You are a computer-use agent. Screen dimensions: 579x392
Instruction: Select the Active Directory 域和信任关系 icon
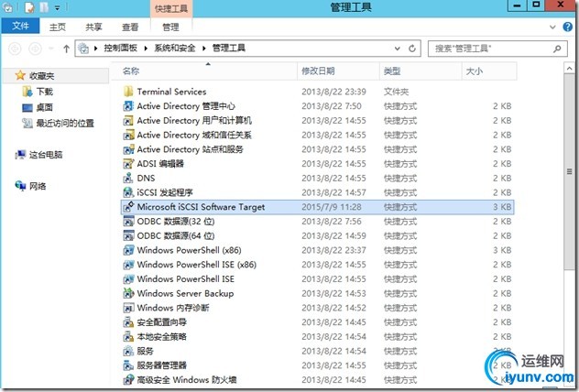click(x=128, y=135)
